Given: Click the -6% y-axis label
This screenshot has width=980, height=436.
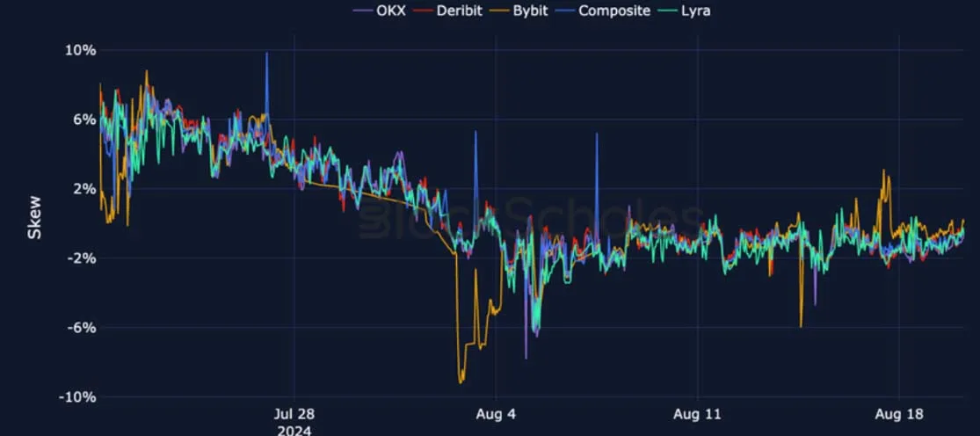Looking at the screenshot, I should (x=83, y=327).
